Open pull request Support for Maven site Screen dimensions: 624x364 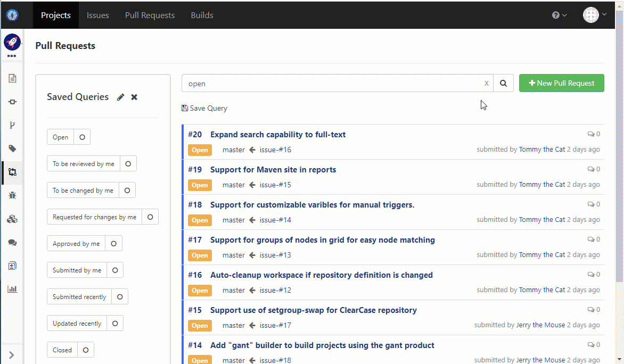click(273, 169)
